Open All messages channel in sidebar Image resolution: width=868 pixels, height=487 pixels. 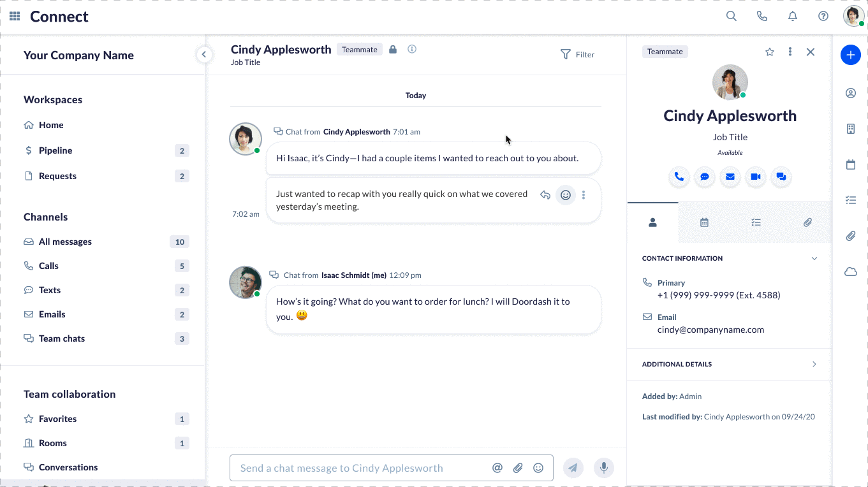[x=65, y=242]
